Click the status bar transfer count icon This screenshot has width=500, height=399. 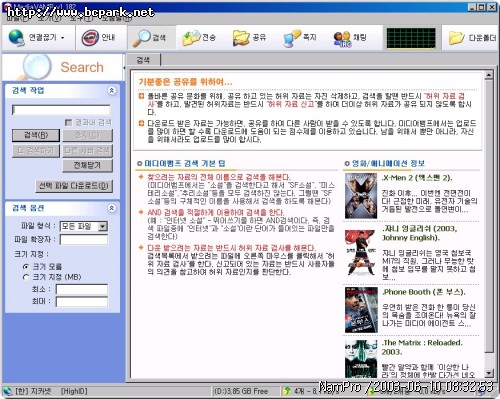tap(286, 391)
